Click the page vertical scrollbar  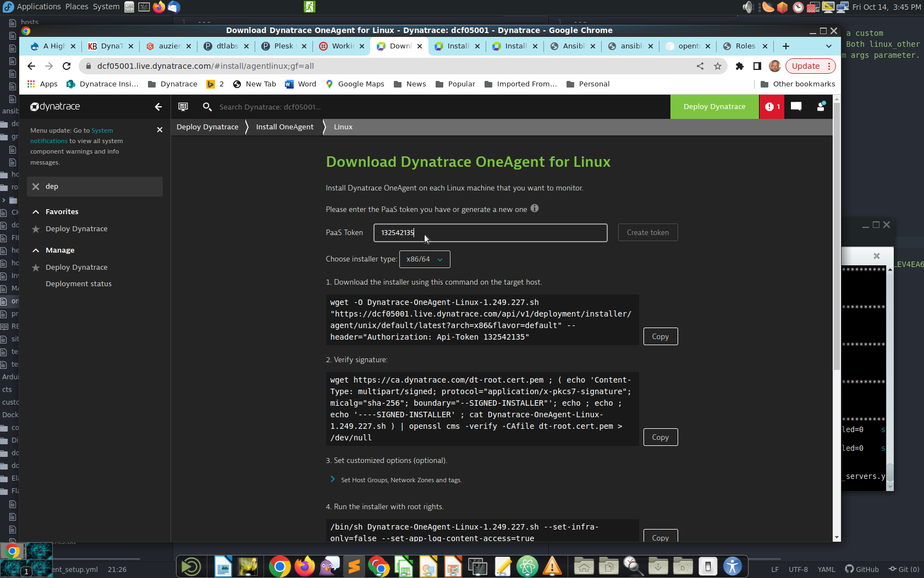(x=837, y=237)
